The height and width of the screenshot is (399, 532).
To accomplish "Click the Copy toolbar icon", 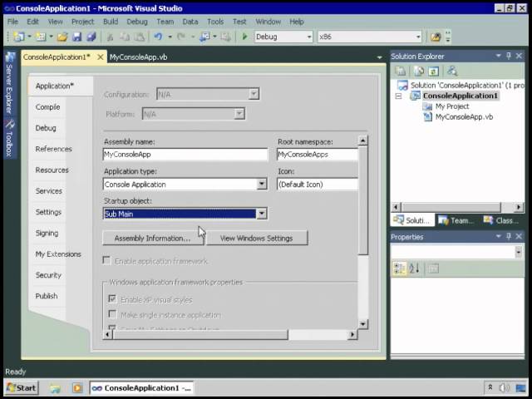I will coord(125,37).
